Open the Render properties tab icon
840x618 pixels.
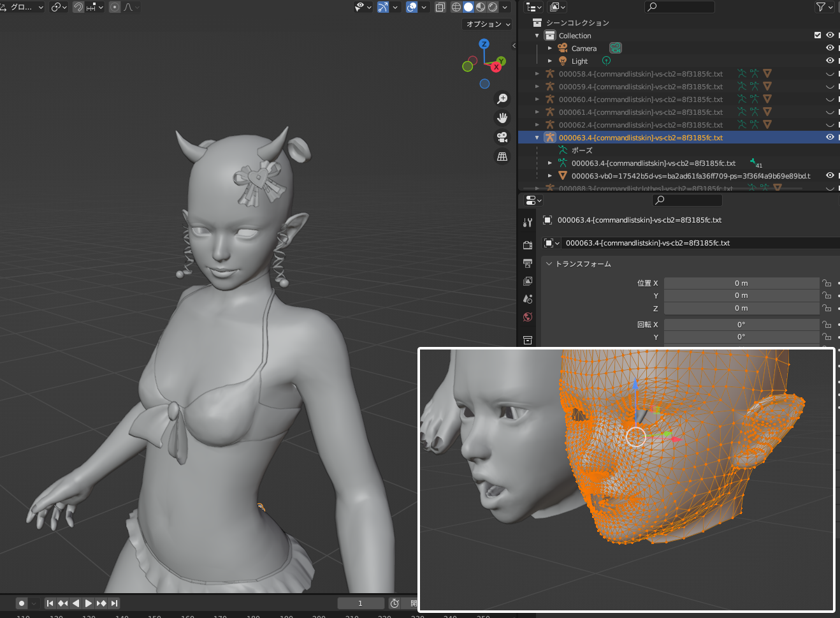(x=528, y=246)
